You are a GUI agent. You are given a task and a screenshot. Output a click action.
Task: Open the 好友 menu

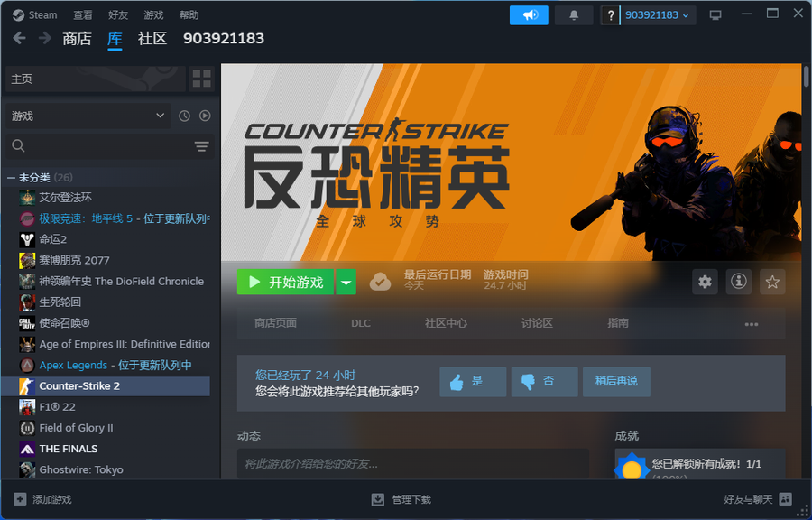click(x=118, y=15)
